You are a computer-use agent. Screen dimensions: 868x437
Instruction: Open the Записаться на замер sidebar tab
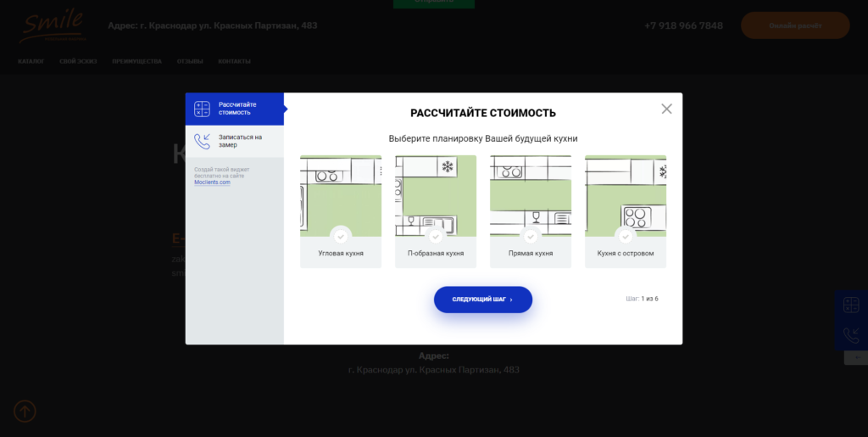(x=235, y=141)
